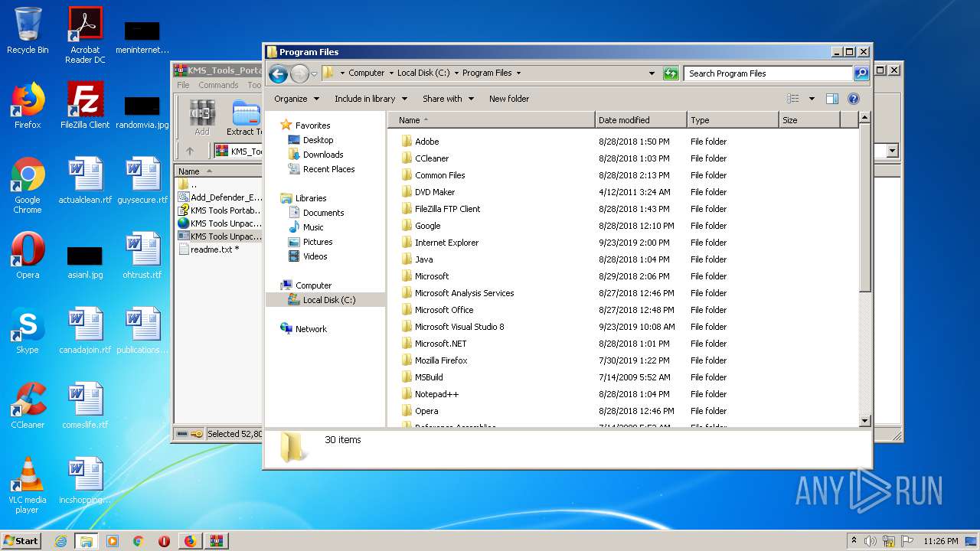
Task: Sort by Name column header
Action: click(x=492, y=120)
